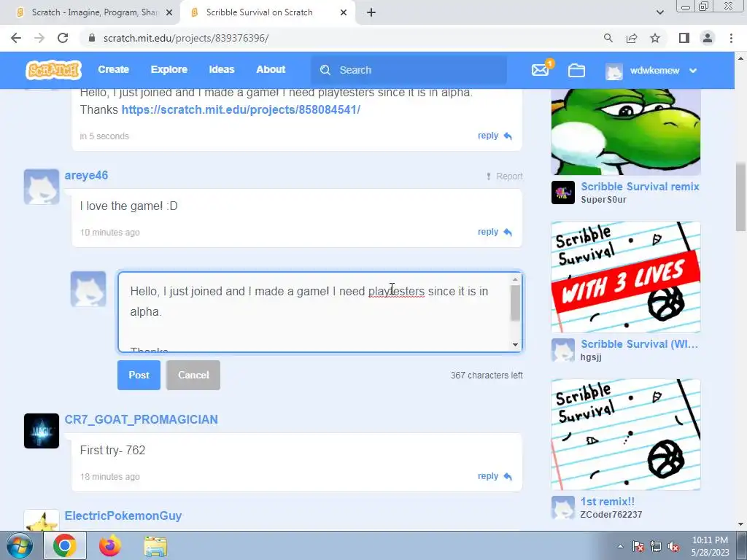Open ElectricPokemonGuy profile link
The width and height of the screenshot is (747, 560).
[x=123, y=516]
